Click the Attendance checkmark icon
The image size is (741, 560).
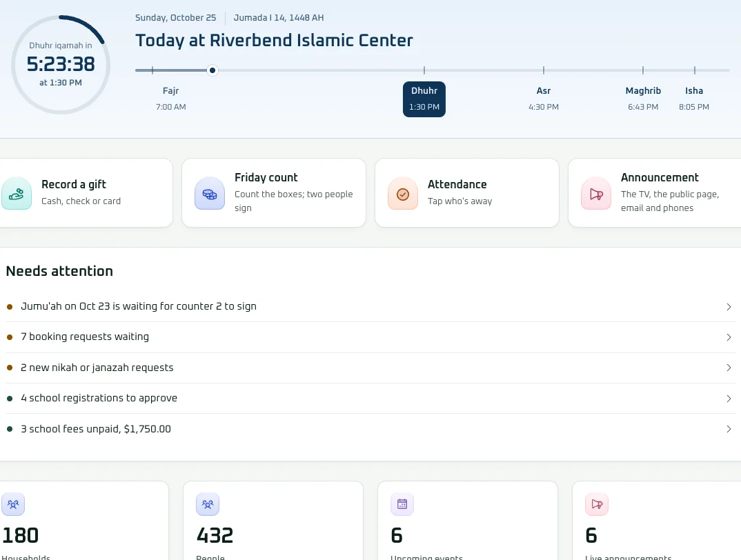point(403,194)
